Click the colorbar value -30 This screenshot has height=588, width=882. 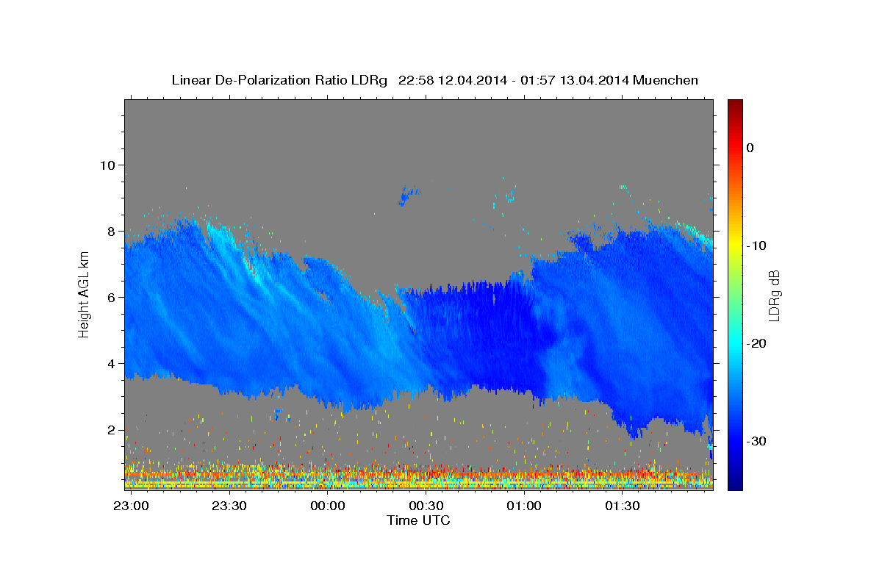[756, 441]
